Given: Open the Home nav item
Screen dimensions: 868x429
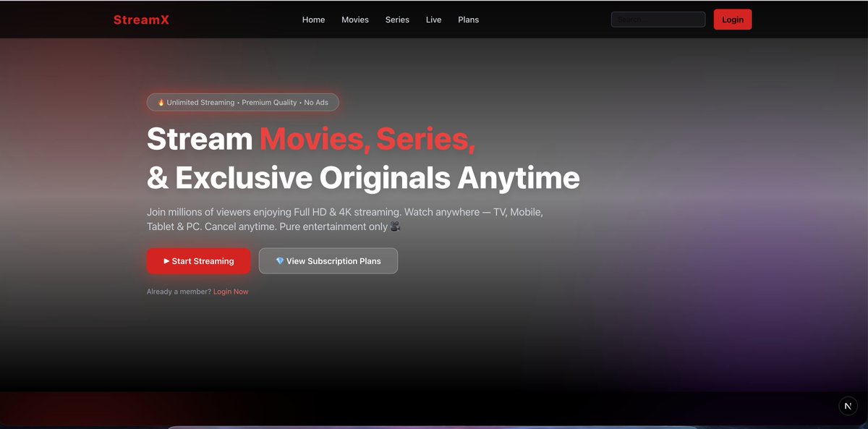Looking at the screenshot, I should click(313, 20).
